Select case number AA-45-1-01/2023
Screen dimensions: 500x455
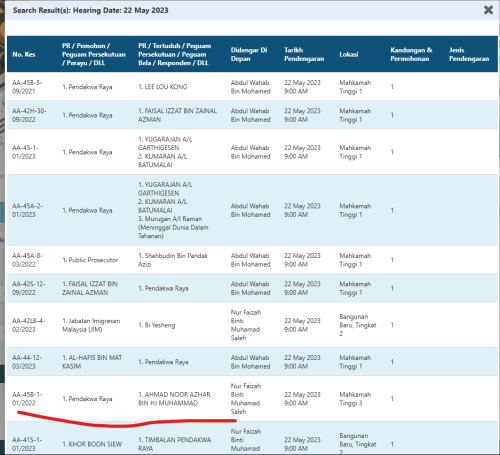point(25,152)
